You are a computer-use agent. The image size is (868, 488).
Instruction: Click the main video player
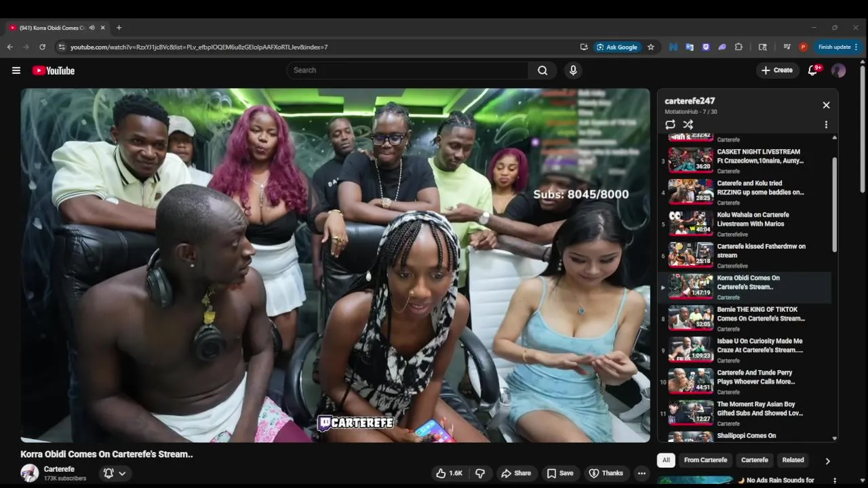coord(335,266)
